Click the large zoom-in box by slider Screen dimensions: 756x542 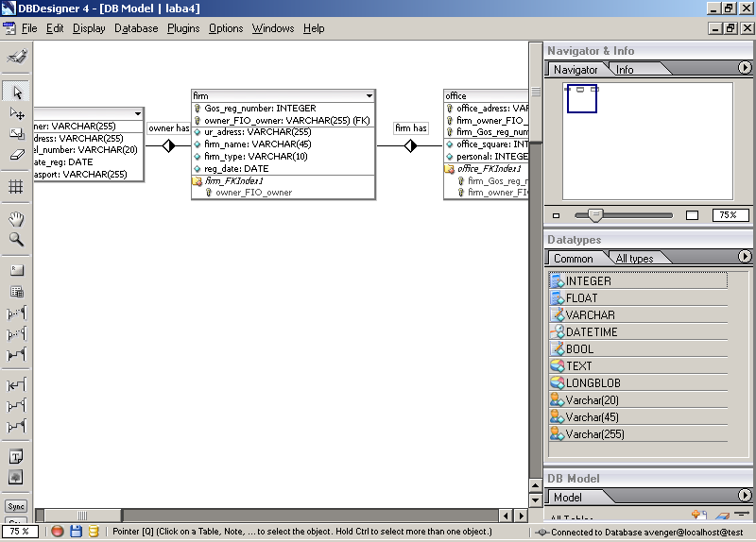(692, 215)
